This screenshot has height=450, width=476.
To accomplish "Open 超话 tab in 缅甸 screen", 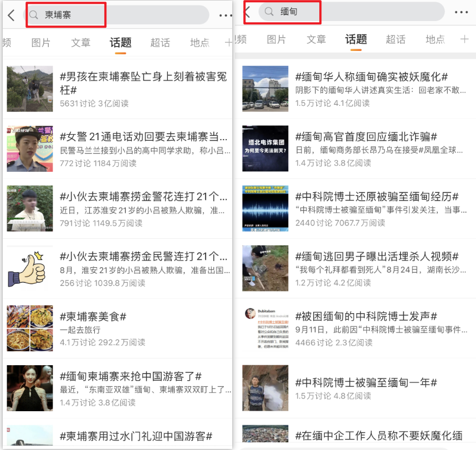I will click(396, 39).
